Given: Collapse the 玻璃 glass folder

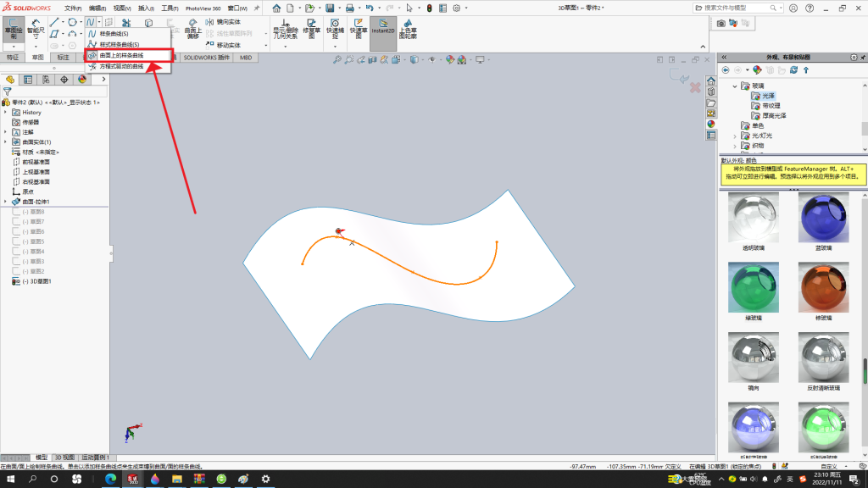Looking at the screenshot, I should coord(735,86).
